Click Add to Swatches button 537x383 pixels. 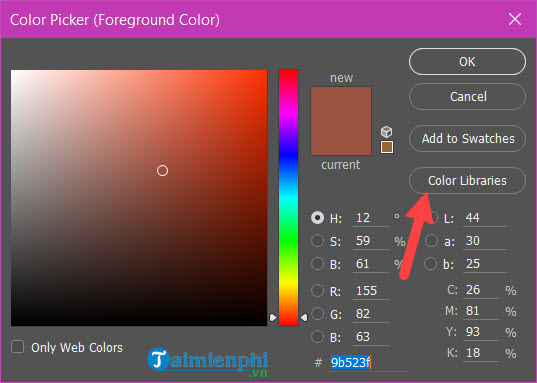point(467,139)
